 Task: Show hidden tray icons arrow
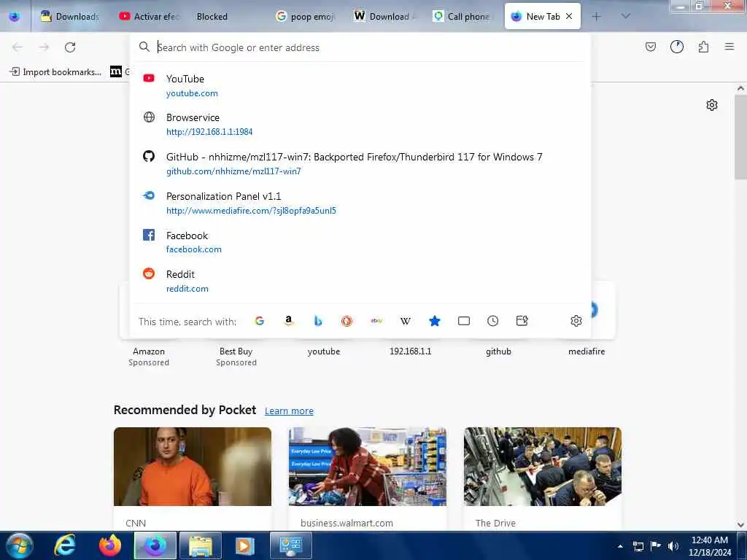[x=620, y=546]
